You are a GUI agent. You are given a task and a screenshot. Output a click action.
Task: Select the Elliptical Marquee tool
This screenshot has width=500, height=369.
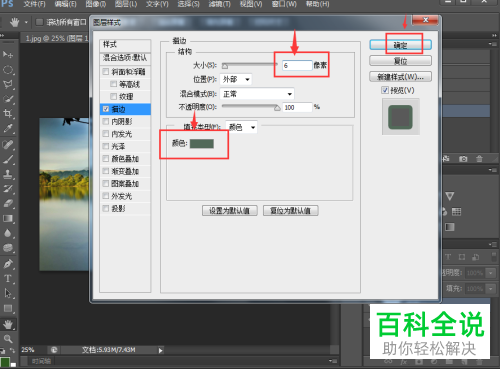coord(8,69)
